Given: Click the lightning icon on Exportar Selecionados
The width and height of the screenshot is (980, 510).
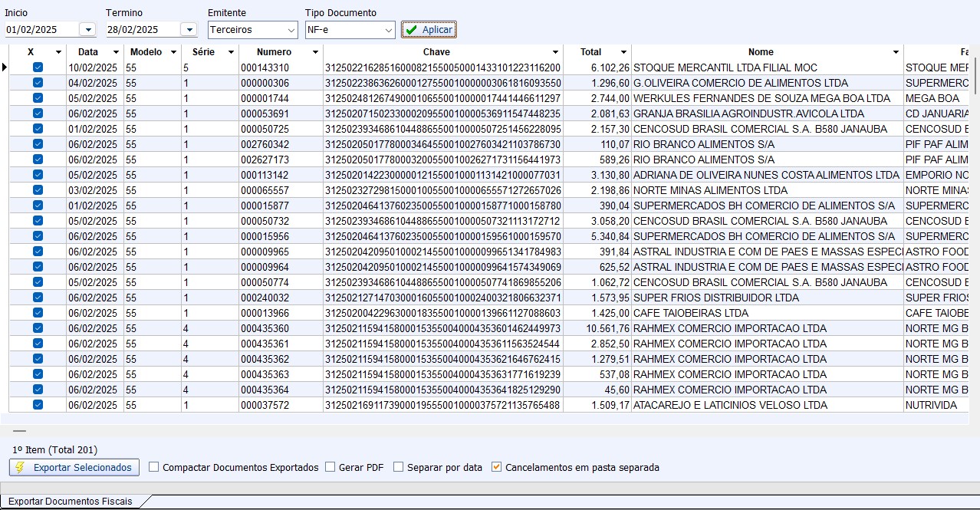Looking at the screenshot, I should pos(21,467).
